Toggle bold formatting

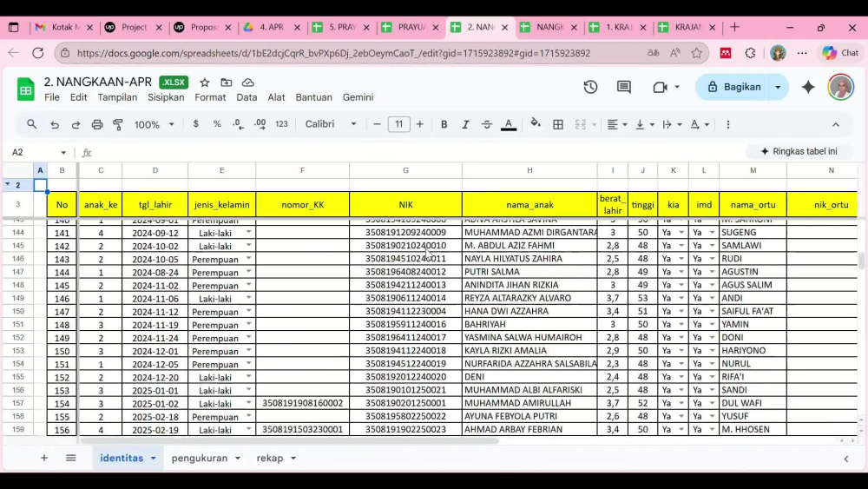444,124
